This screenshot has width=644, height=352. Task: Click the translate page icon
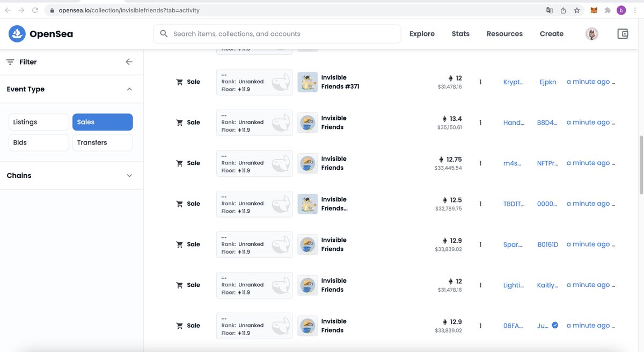pos(549,10)
